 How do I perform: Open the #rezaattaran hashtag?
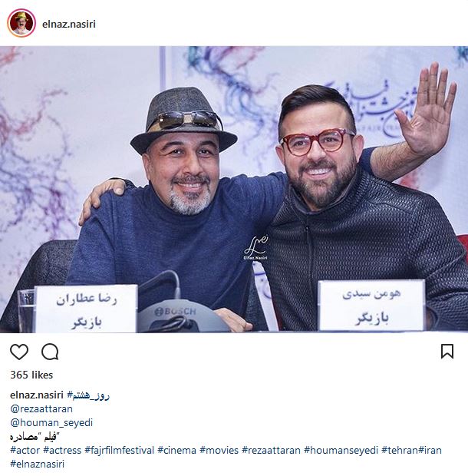[x=271, y=450]
